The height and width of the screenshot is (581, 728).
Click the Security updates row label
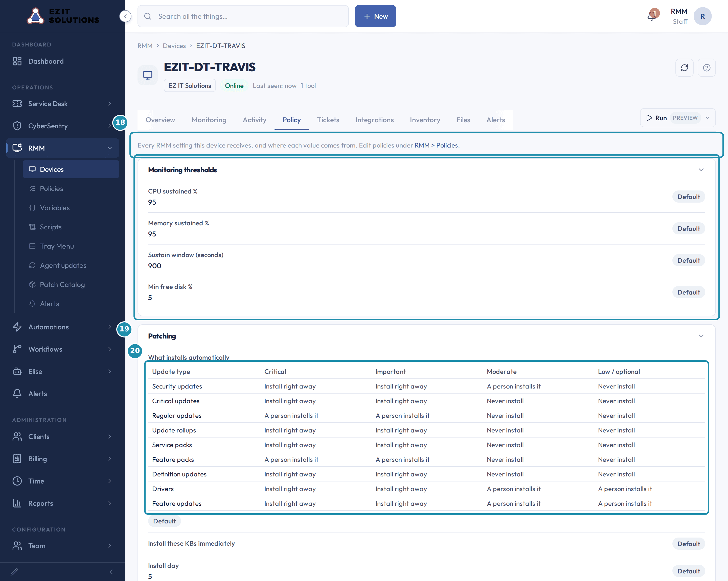177,386
